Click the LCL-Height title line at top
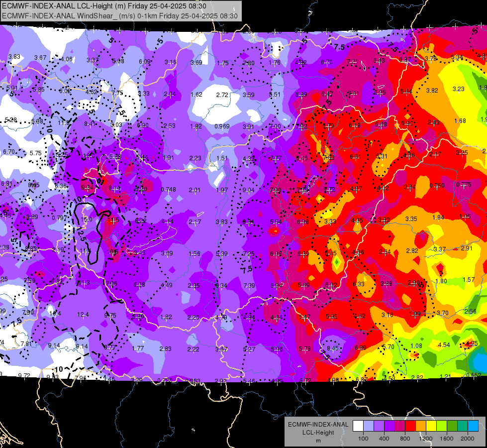Screen dimensions: 487x448 (104, 6)
